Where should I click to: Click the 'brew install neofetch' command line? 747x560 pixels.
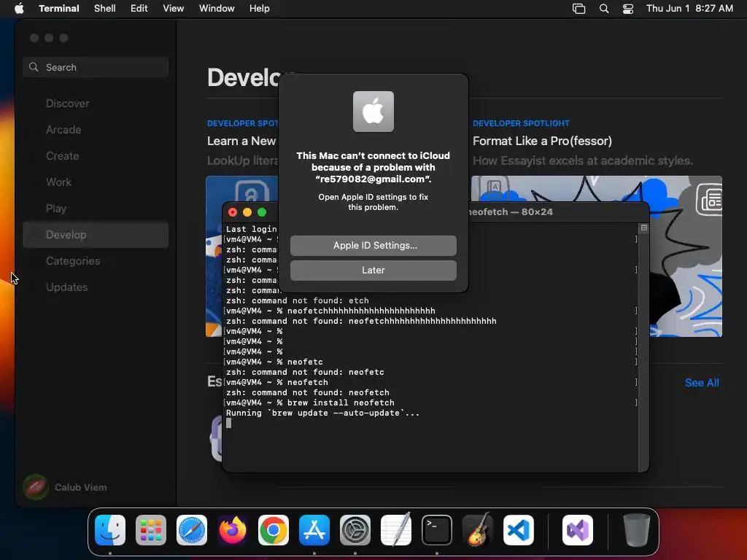[x=310, y=402]
